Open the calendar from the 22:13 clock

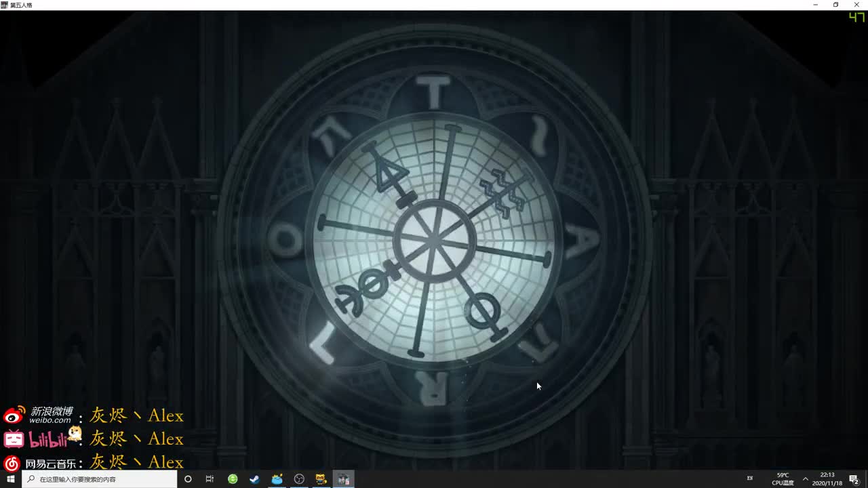[x=827, y=479]
